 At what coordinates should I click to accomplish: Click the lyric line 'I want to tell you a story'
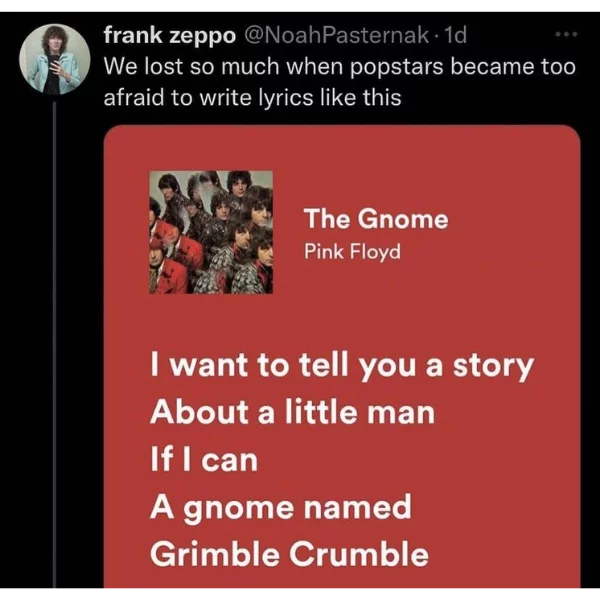(x=342, y=367)
